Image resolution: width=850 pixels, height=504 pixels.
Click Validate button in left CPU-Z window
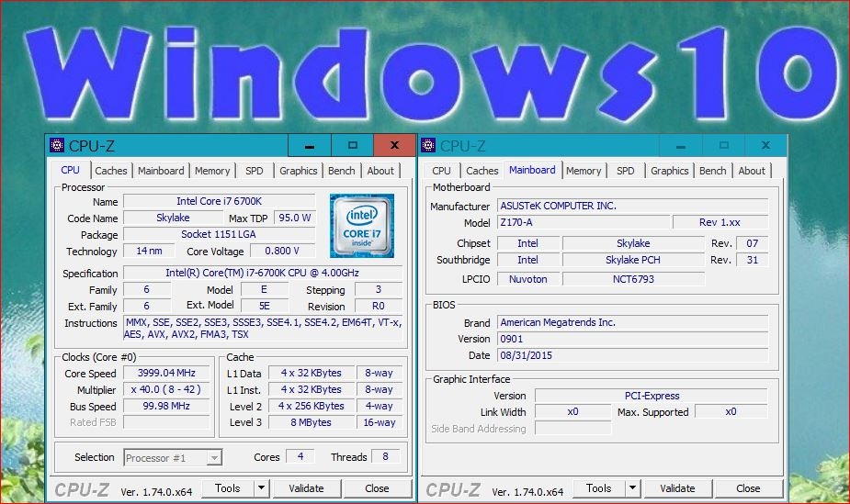coord(306,487)
